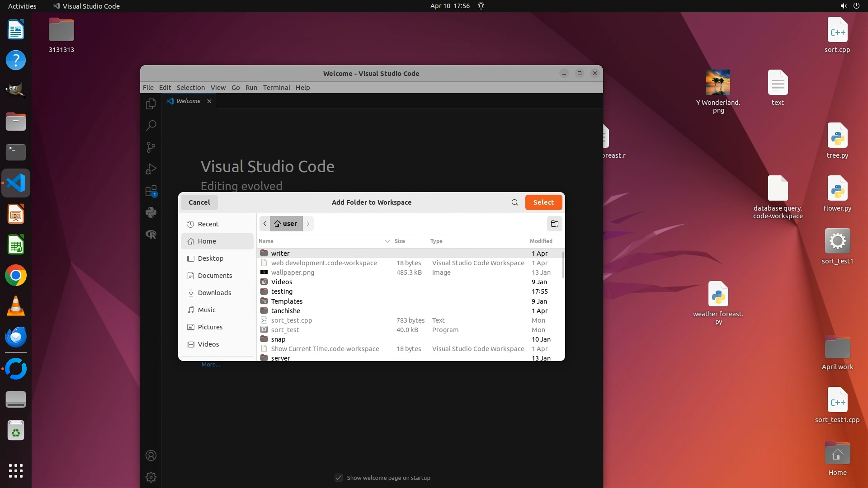The height and width of the screenshot is (488, 868).
Task: Open the Explorer view in activity bar
Action: [151, 104]
